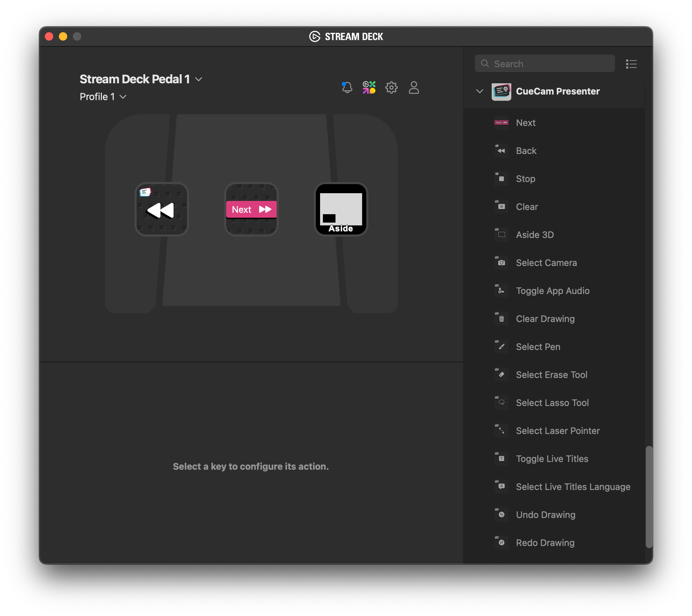Select the Clear Drawing label
The height and width of the screenshot is (616, 692).
pyautogui.click(x=545, y=319)
